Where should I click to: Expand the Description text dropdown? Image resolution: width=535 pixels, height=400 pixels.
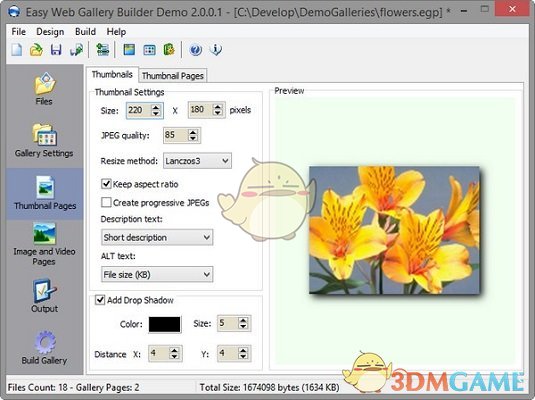tap(157, 237)
